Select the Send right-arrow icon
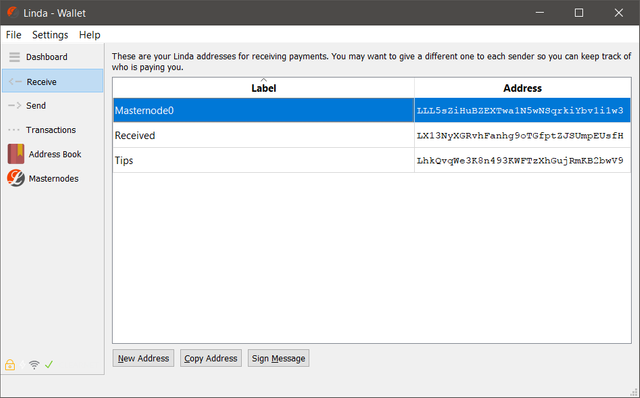This screenshot has width=640, height=398. pyautogui.click(x=15, y=105)
